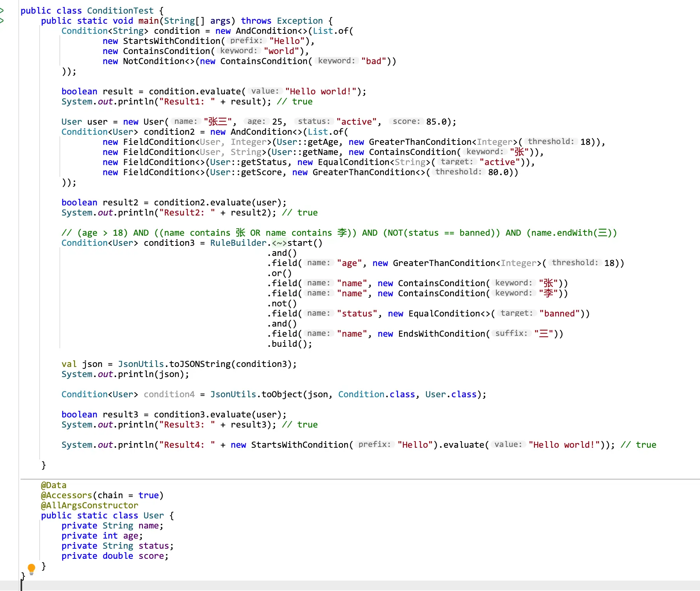The image size is (700, 591).
Task: Click the run arrow beside class ConditionTest
Action: [2, 10]
